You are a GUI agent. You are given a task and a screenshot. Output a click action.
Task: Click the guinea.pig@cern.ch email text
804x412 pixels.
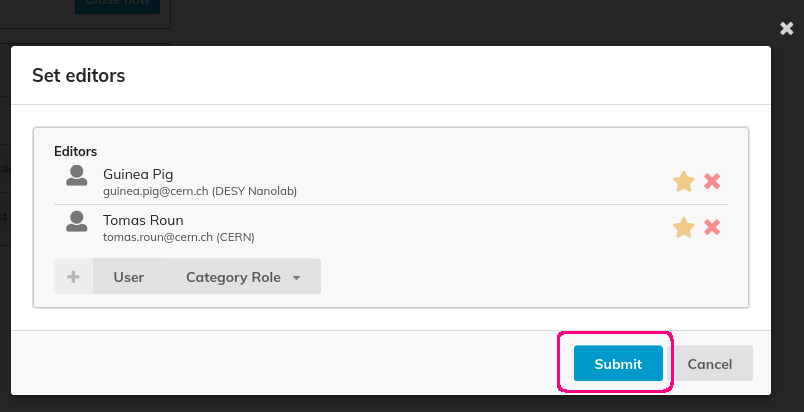point(155,191)
